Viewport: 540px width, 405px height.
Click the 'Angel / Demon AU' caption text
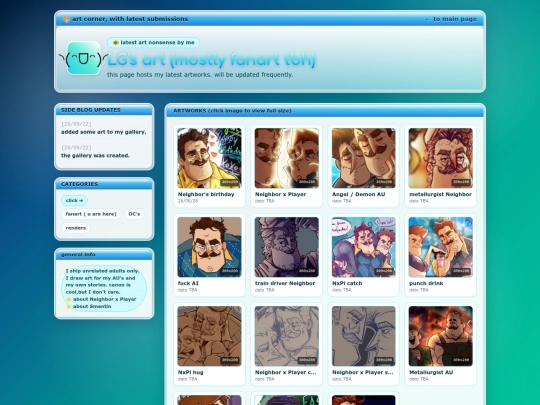pyautogui.click(x=359, y=194)
